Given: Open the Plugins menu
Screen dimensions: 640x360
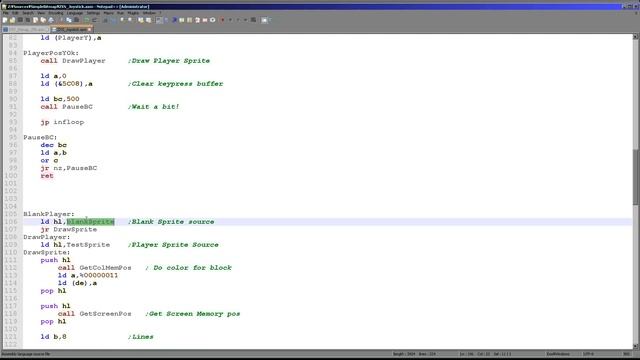Looking at the screenshot, I should pyautogui.click(x=133, y=13).
